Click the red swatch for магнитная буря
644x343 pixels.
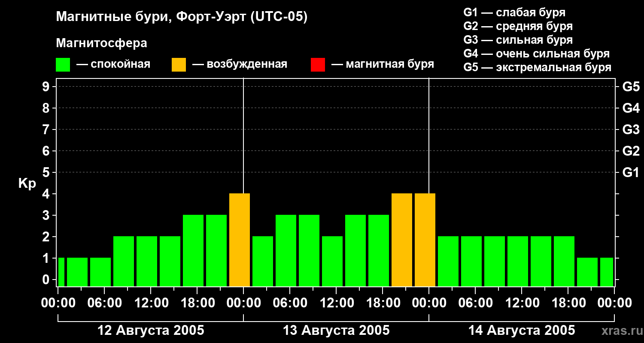(318, 65)
